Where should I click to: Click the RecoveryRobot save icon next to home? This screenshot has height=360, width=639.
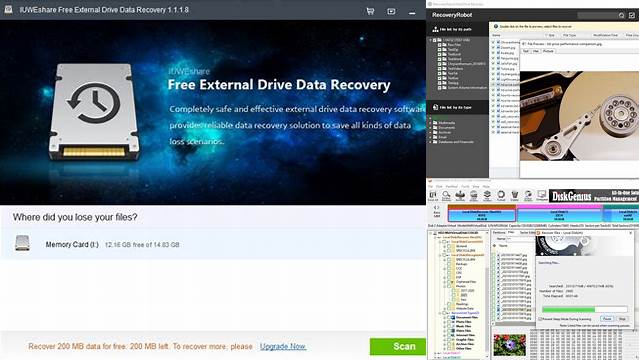point(632,15)
